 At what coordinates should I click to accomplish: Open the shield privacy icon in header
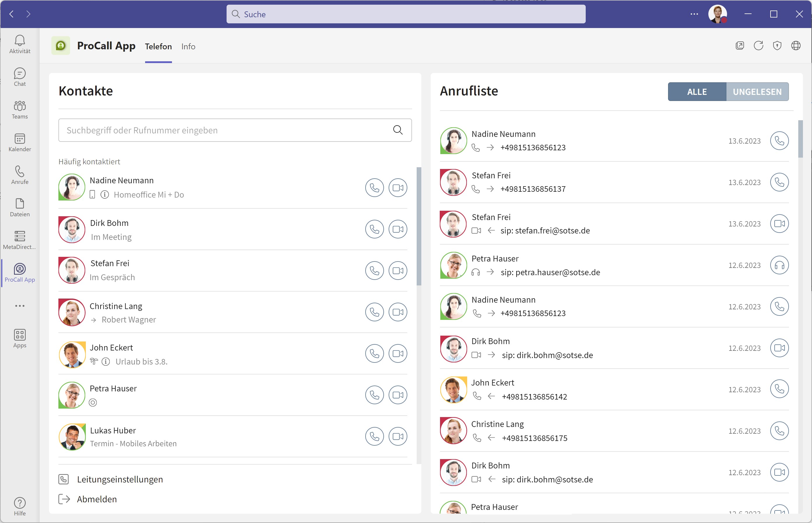[x=777, y=46]
